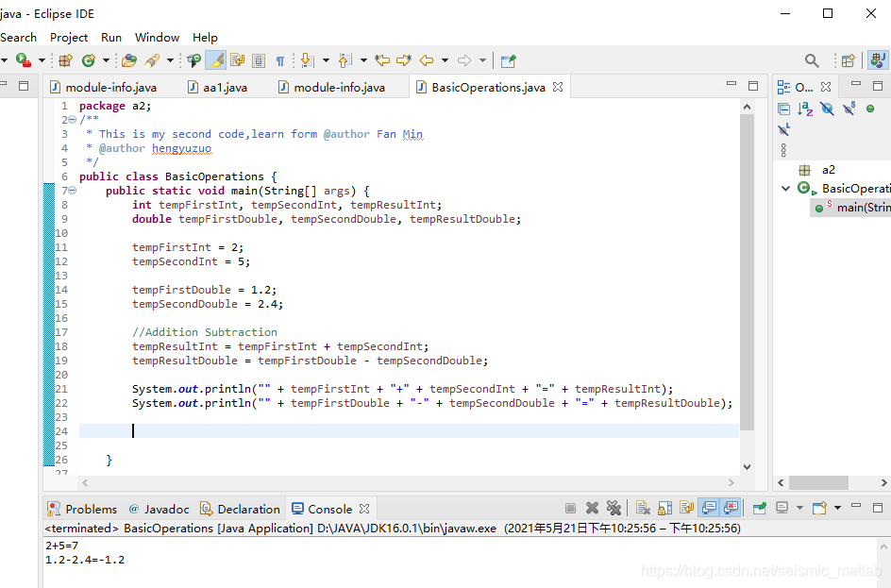Toggle Hide Fields in Outline
Viewport: 891px width, 588px height.
(828, 109)
